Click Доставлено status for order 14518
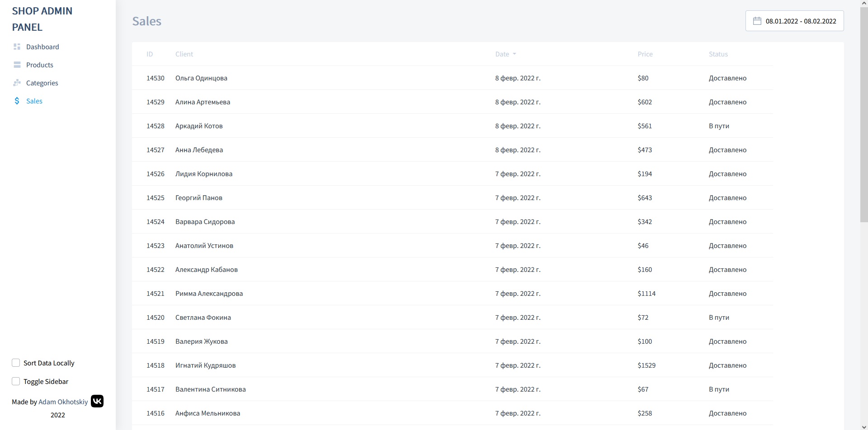This screenshot has width=868, height=430. [727, 365]
